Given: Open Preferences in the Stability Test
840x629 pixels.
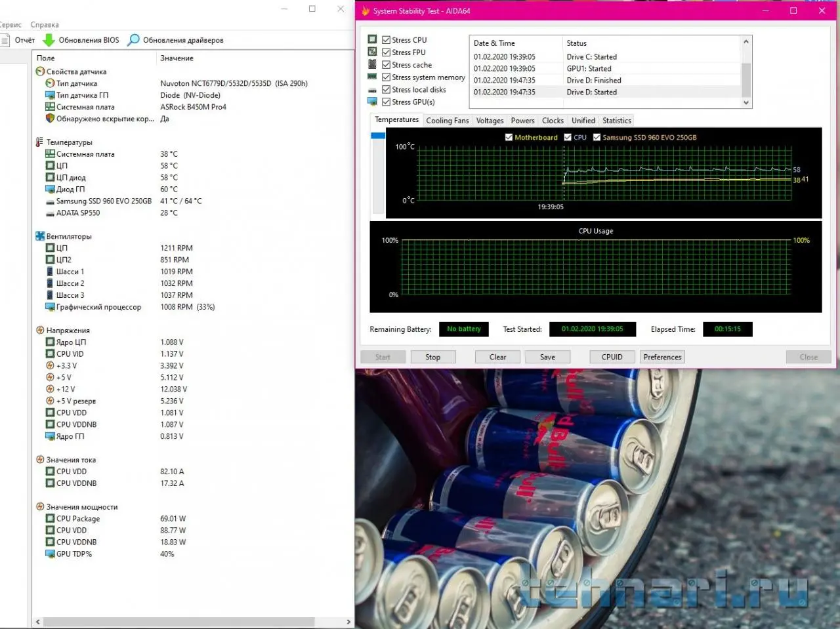Looking at the screenshot, I should (662, 357).
